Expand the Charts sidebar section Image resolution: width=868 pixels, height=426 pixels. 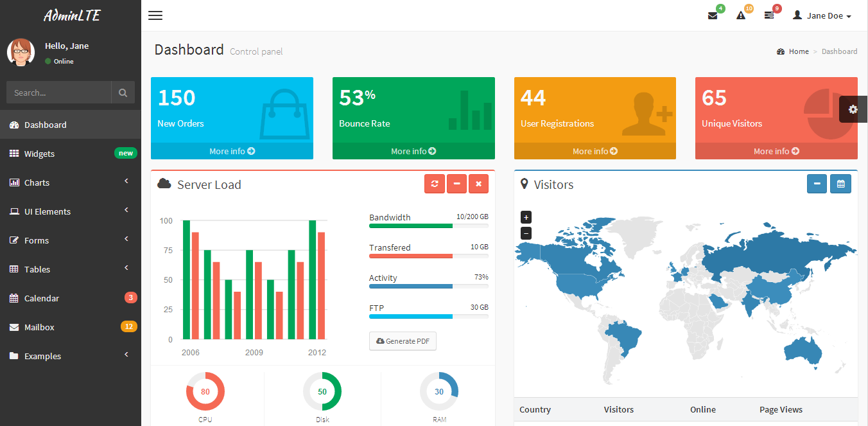tap(71, 182)
